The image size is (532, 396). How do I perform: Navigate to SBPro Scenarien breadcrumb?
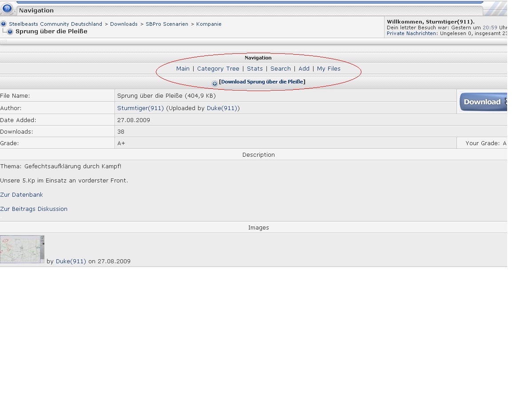pos(167,24)
